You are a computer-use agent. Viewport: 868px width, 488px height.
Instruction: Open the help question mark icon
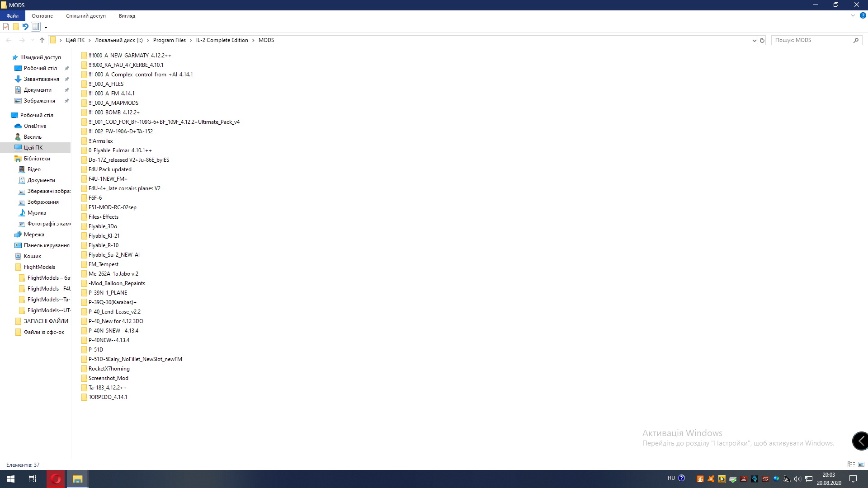click(x=863, y=15)
